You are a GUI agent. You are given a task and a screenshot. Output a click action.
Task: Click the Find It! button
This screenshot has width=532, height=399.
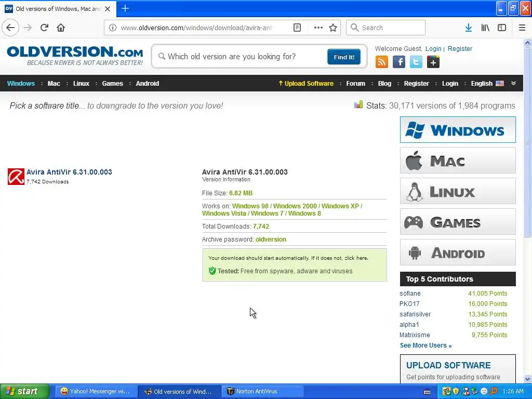[344, 57]
